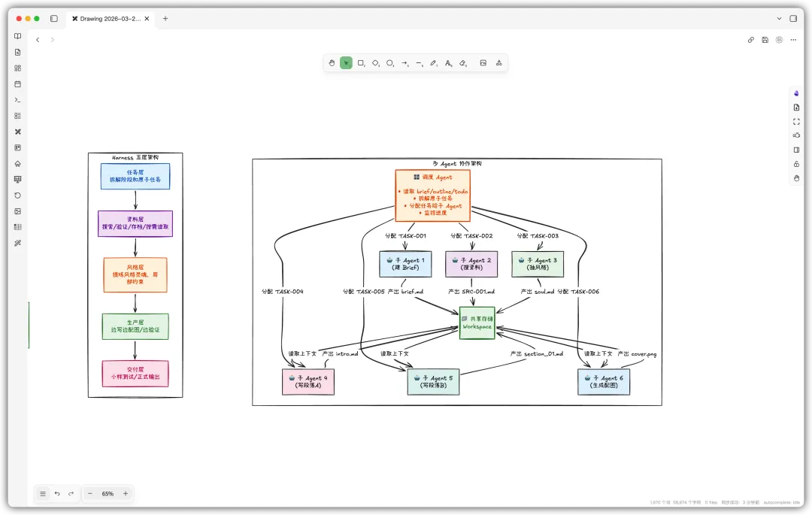Select the Rectangle shape tool
Screen dimensions: 812x515
pos(361,63)
